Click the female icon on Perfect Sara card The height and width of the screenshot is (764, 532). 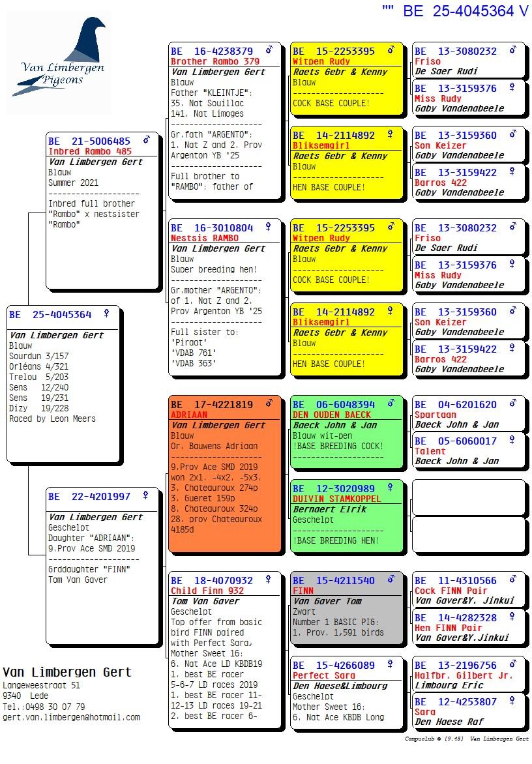pyautogui.click(x=389, y=664)
